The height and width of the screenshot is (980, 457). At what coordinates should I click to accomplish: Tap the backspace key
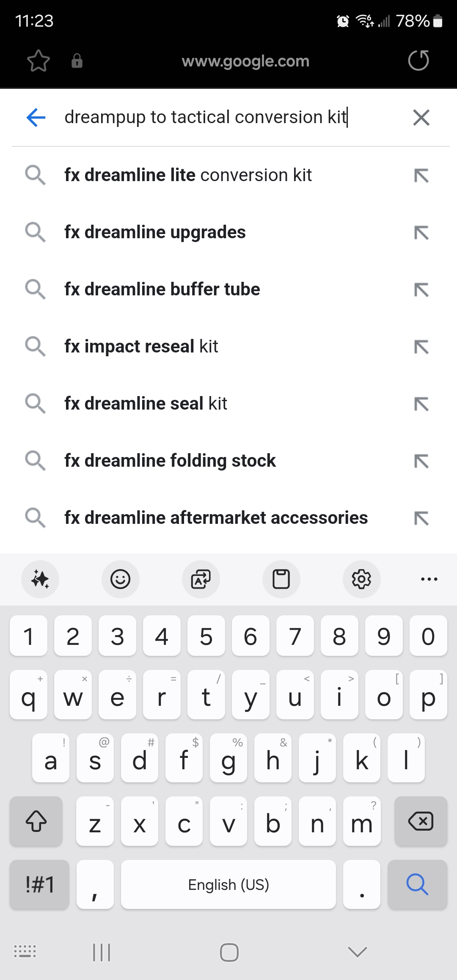click(421, 821)
